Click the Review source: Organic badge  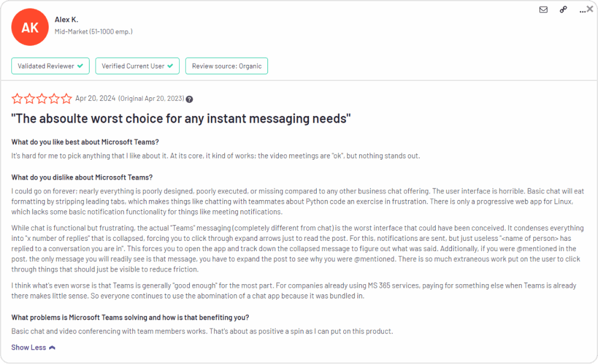(x=227, y=66)
